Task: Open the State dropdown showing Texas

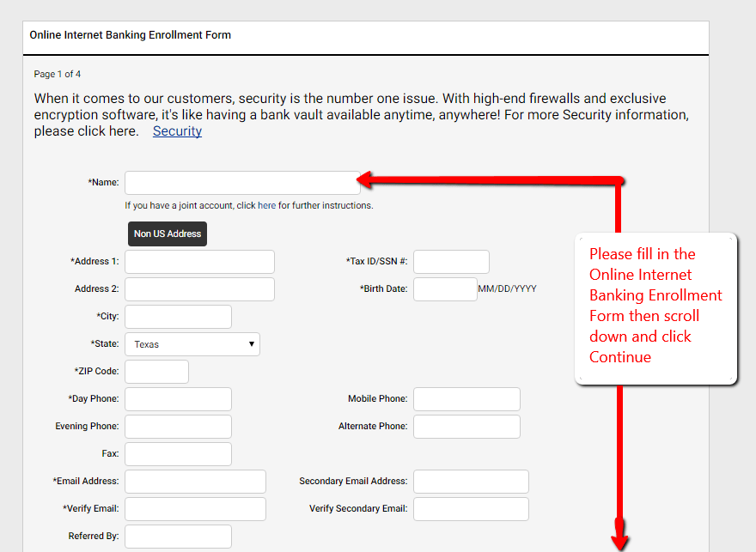Action: [x=192, y=343]
